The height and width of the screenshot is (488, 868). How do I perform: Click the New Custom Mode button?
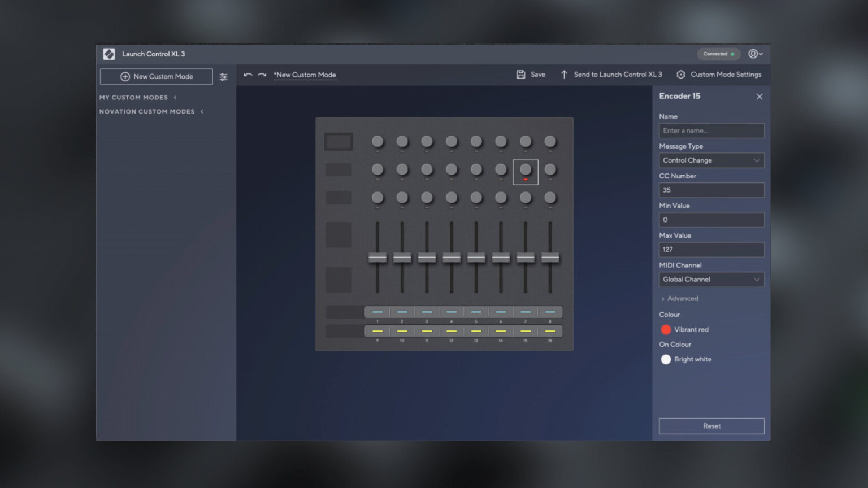[x=157, y=76]
